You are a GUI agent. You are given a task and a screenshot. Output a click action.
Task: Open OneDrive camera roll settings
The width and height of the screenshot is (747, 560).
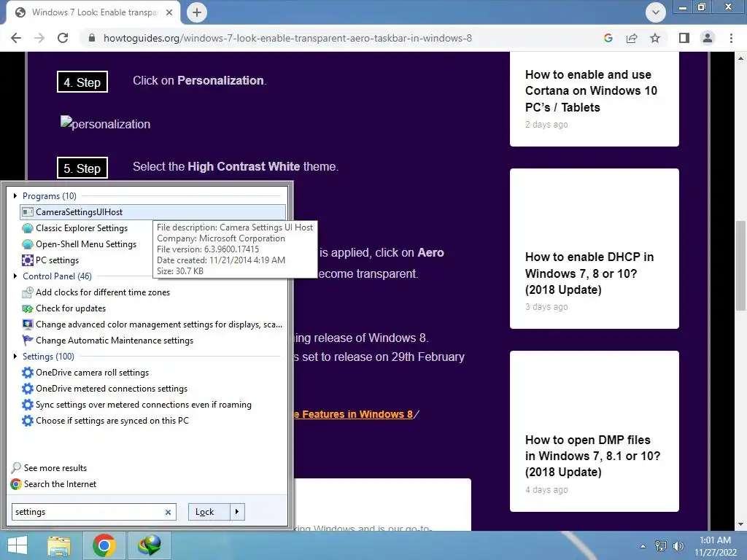[85, 373]
